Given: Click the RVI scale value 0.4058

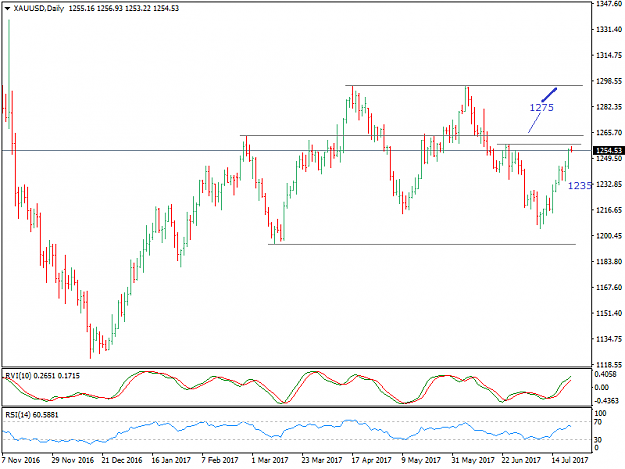Looking at the screenshot, I should point(605,375).
